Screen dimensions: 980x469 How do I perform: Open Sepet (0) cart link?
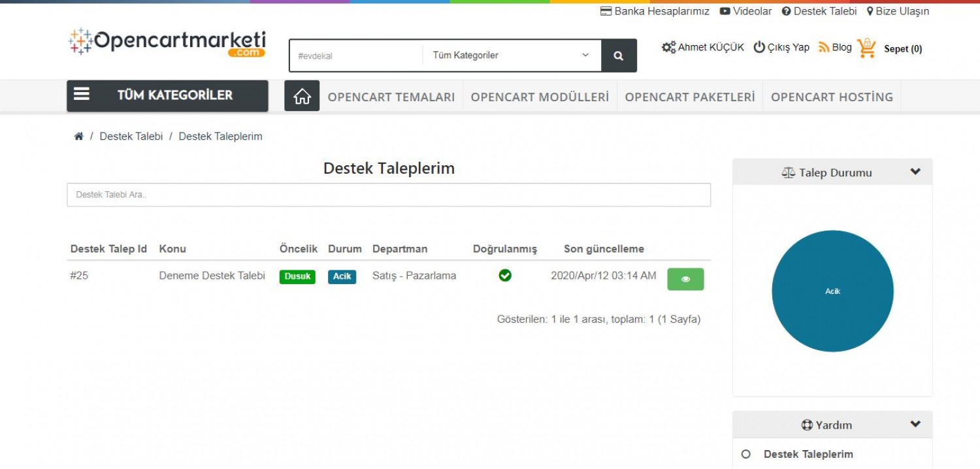click(903, 49)
